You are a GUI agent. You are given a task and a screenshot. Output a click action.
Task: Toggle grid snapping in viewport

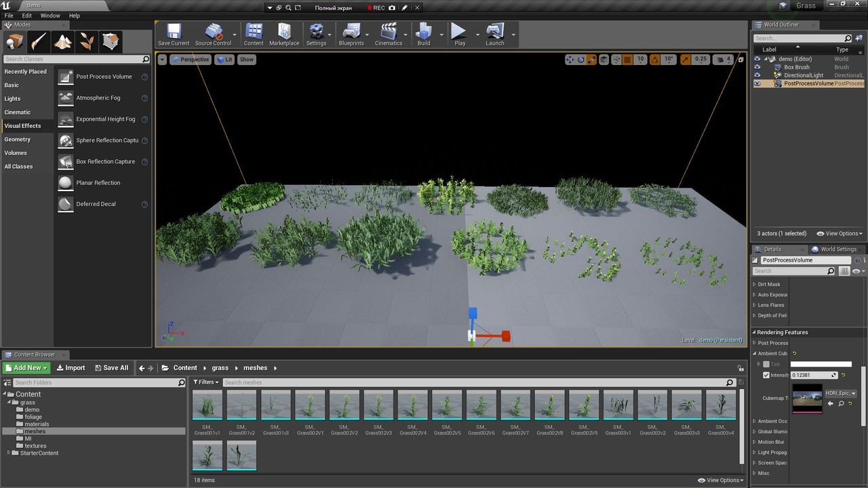tap(627, 60)
